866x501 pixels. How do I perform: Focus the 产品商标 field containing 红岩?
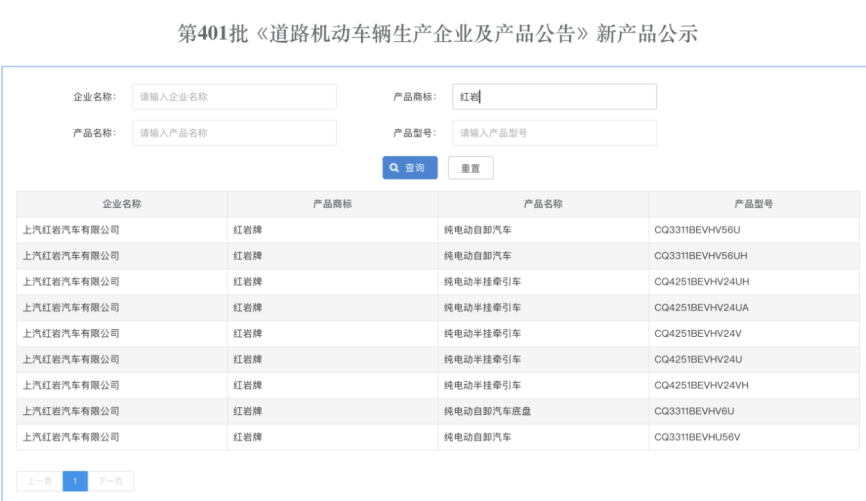[554, 97]
